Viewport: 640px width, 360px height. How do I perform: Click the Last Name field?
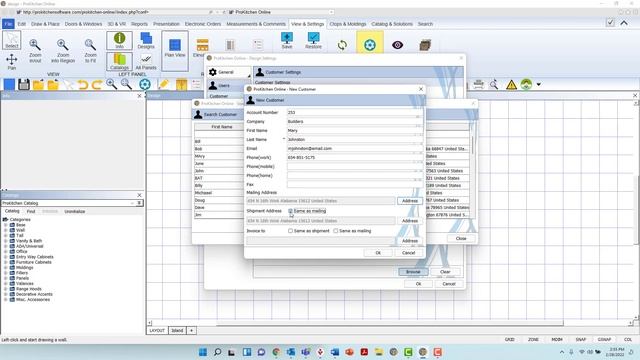click(x=354, y=140)
